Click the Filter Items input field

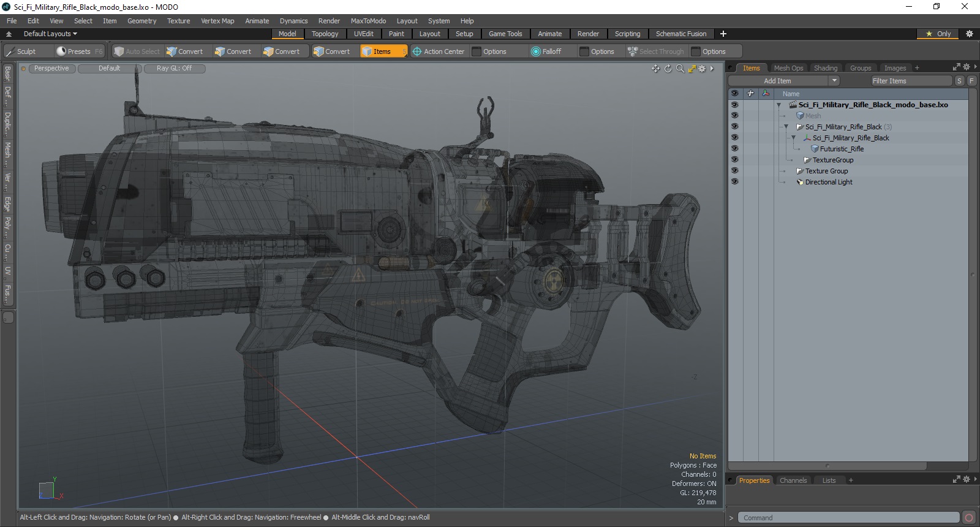pyautogui.click(x=911, y=81)
